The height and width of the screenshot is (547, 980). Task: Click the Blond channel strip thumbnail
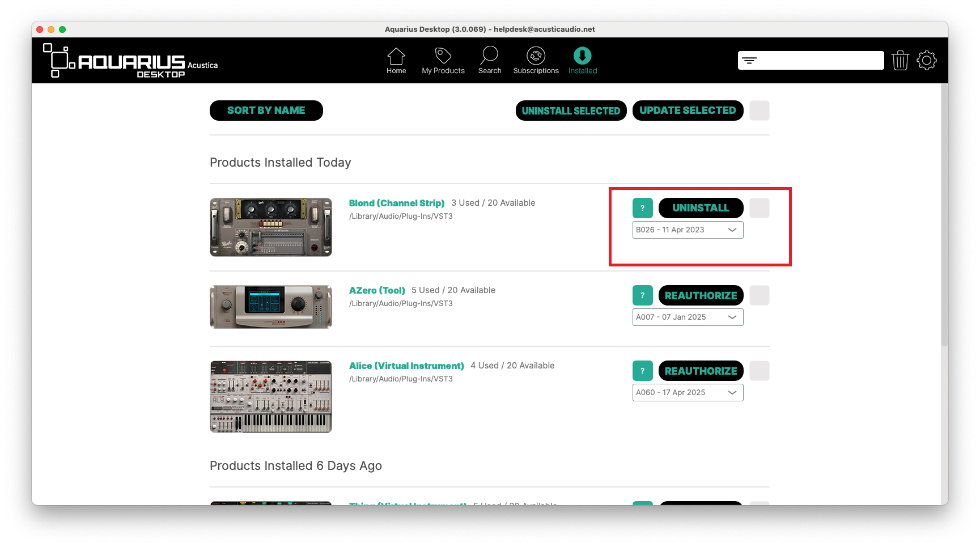[x=271, y=227]
